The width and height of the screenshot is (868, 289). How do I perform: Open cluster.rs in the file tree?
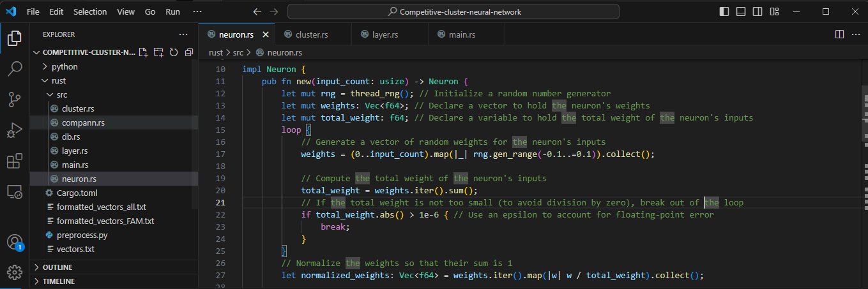click(114, 108)
